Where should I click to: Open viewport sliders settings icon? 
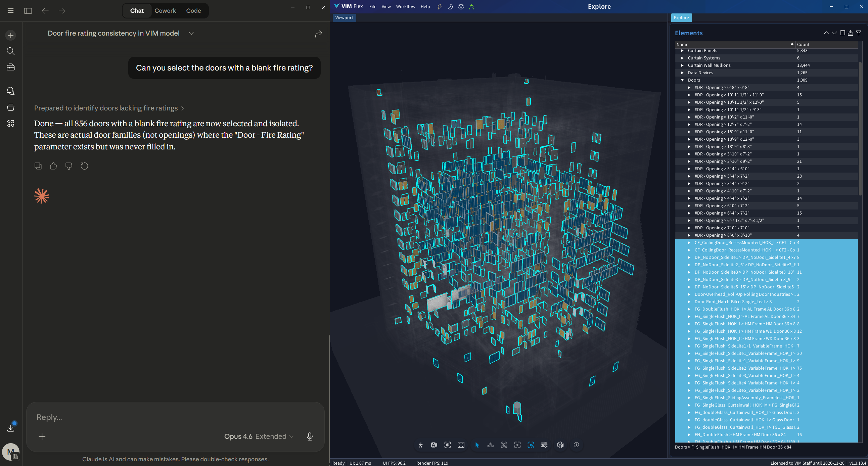[x=544, y=445]
